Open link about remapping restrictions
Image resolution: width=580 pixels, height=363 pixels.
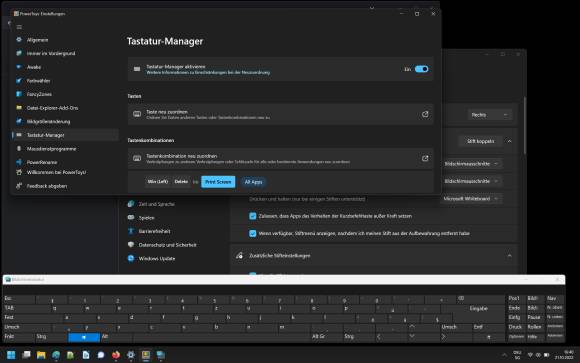pos(208,73)
